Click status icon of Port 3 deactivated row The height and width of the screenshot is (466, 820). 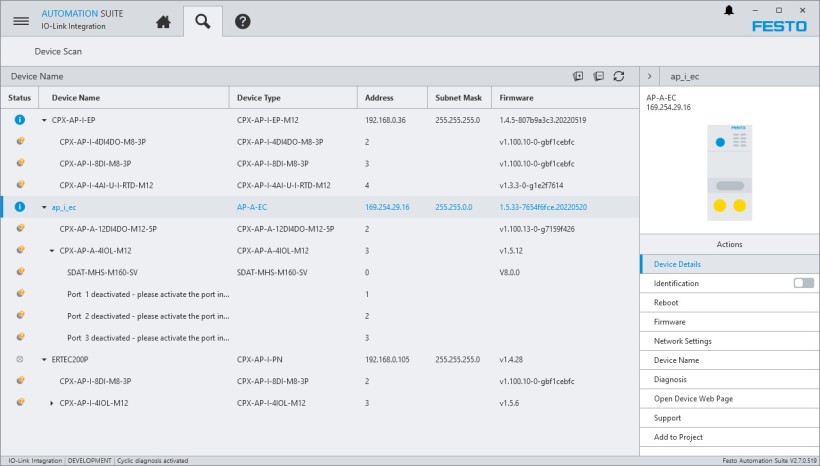click(x=20, y=337)
